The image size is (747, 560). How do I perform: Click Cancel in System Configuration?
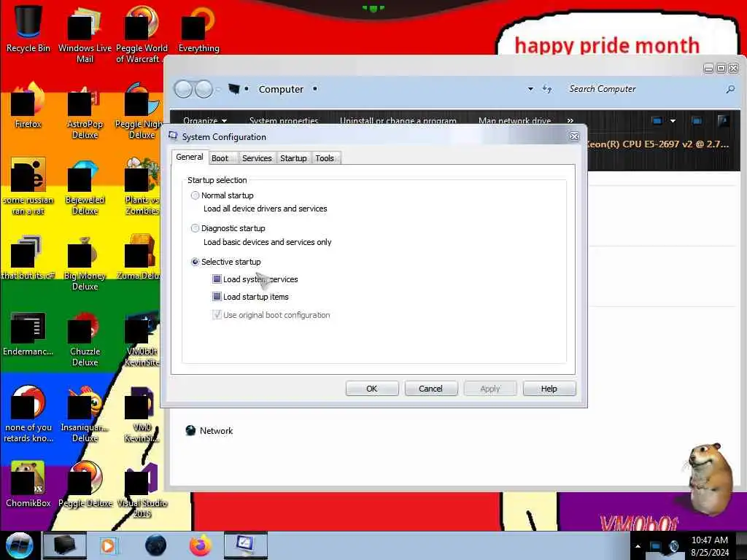point(430,389)
